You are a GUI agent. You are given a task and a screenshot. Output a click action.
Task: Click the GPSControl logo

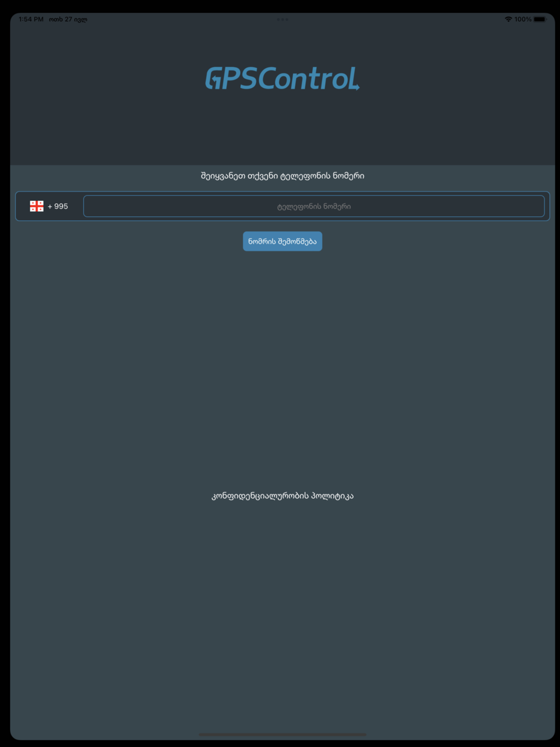[x=282, y=78]
